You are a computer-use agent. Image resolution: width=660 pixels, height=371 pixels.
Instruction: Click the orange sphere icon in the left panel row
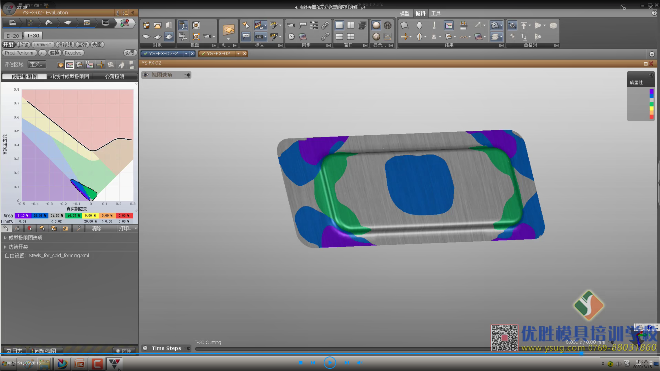coord(60,65)
